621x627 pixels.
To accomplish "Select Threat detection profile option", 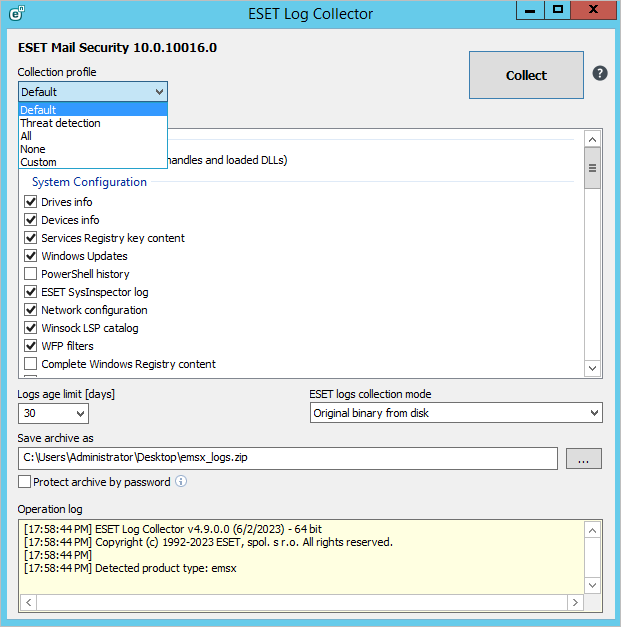I will click(61, 123).
